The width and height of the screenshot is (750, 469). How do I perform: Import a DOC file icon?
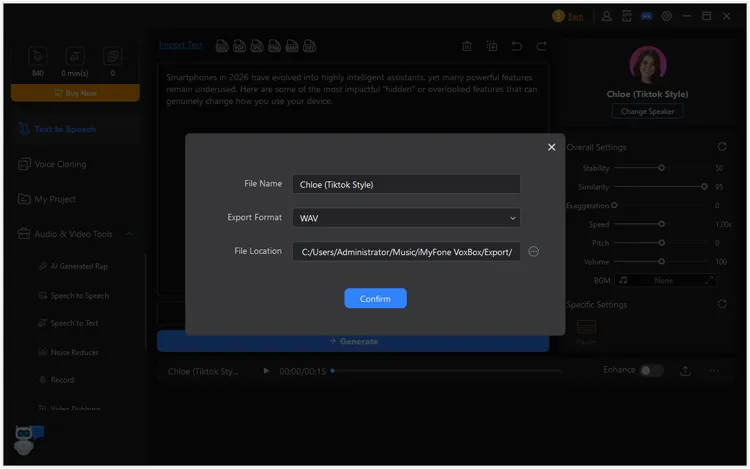click(x=221, y=46)
